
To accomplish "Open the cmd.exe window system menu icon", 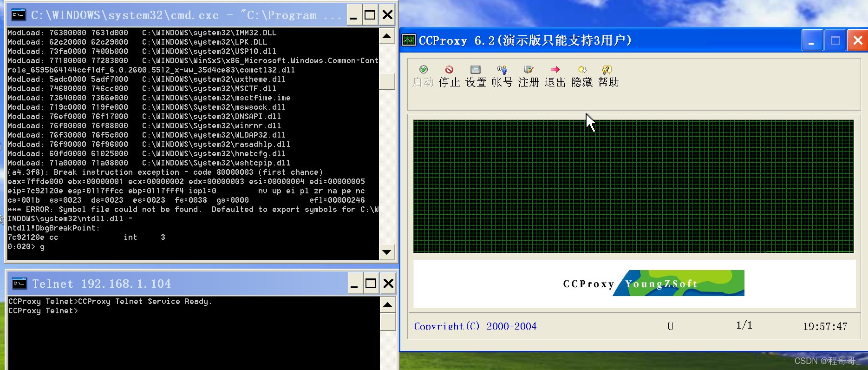I will (18, 15).
